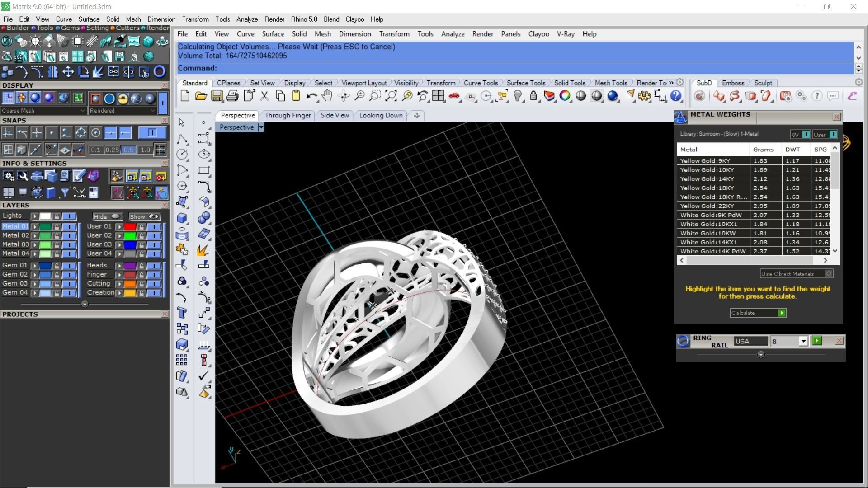Click the blue render sphere icon

(x=613, y=96)
